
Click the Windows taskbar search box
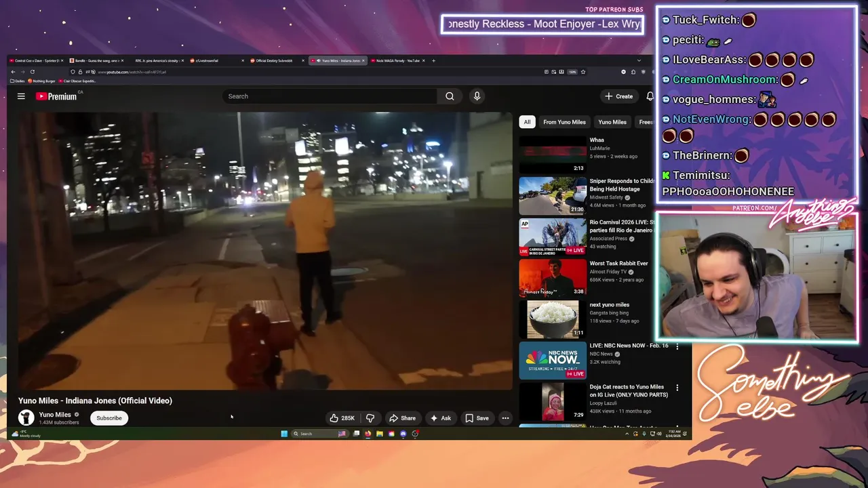tap(319, 434)
